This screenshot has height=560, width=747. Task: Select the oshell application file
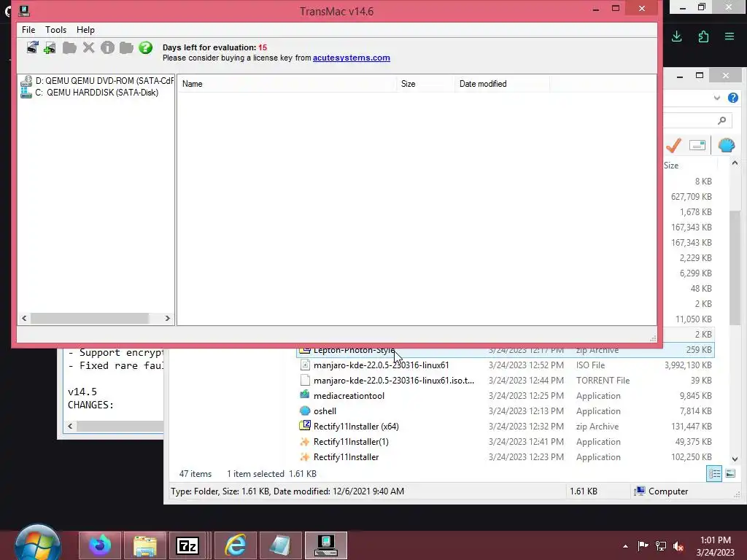tap(506, 411)
